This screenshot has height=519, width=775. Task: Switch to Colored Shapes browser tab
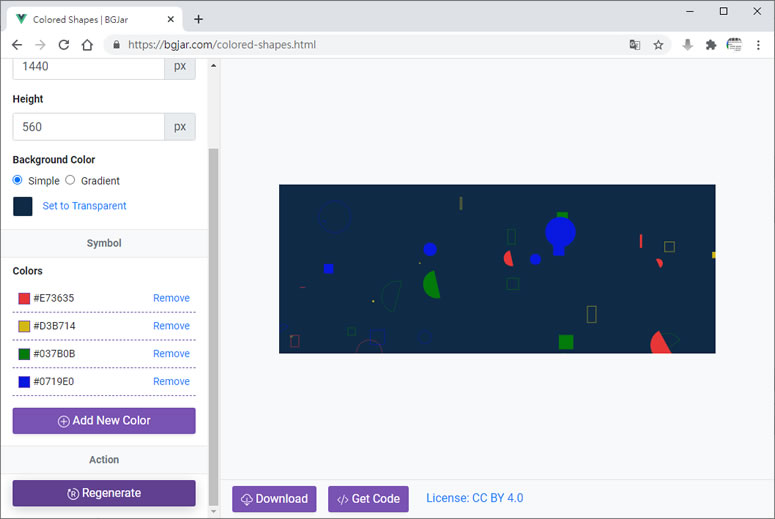coord(95,19)
